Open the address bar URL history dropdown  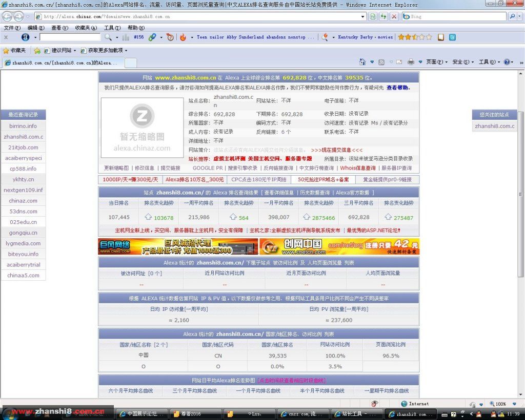pyautogui.click(x=362, y=16)
